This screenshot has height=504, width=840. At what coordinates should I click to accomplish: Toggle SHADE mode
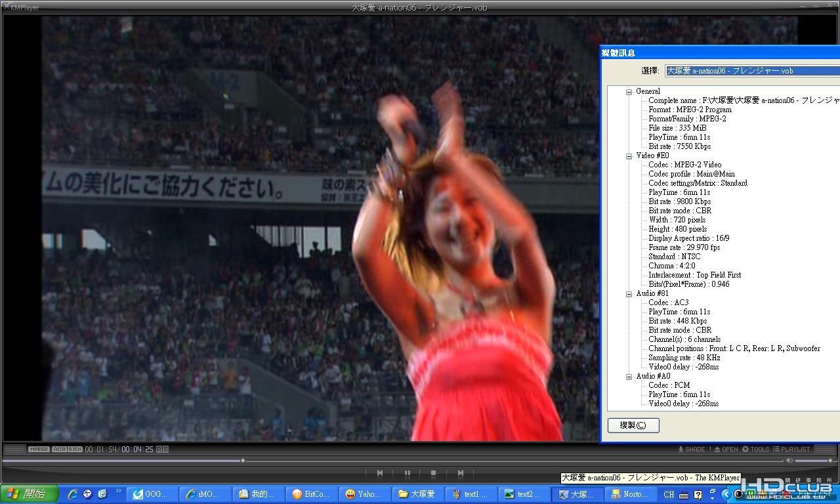692,450
